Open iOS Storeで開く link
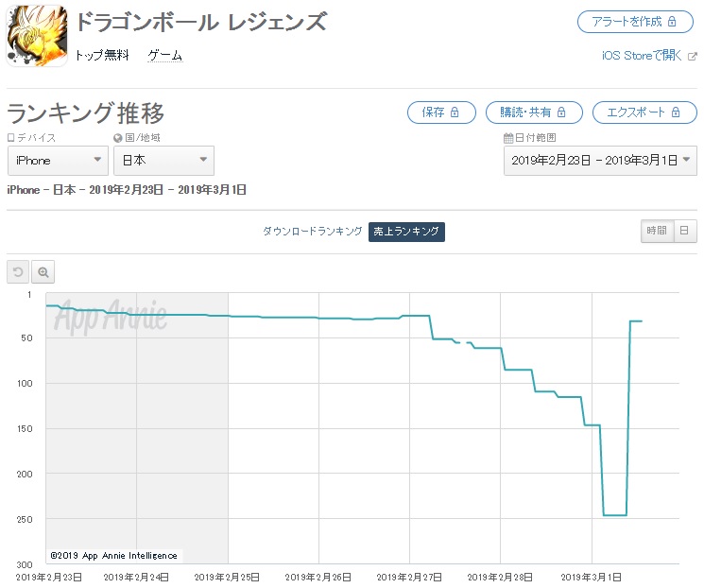The image size is (704, 588). click(642, 56)
